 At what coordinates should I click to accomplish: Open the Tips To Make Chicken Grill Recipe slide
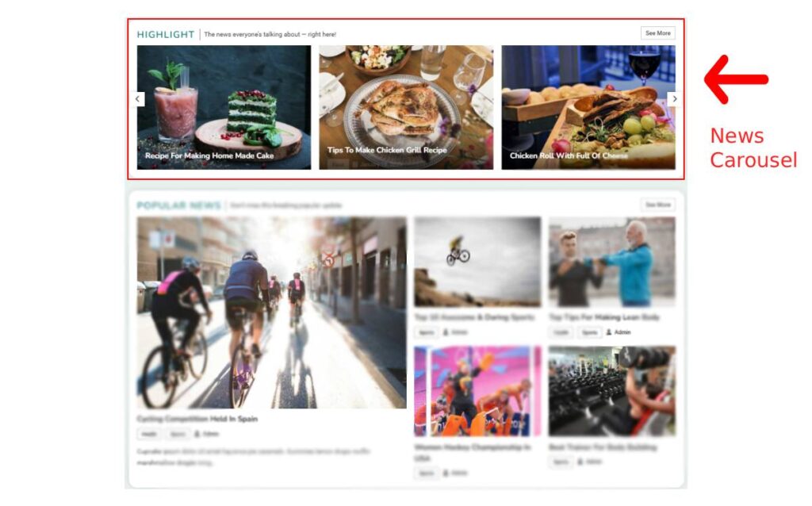tap(406, 107)
